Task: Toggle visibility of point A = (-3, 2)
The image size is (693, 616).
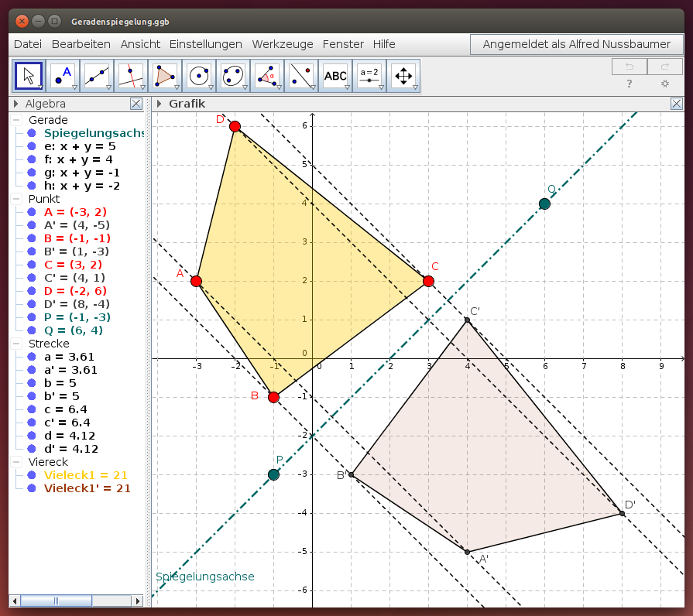Action: click(32, 212)
